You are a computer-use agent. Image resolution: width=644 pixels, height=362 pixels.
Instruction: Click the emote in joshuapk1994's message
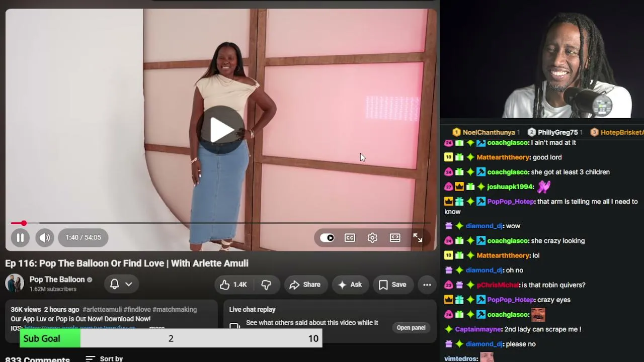click(544, 187)
